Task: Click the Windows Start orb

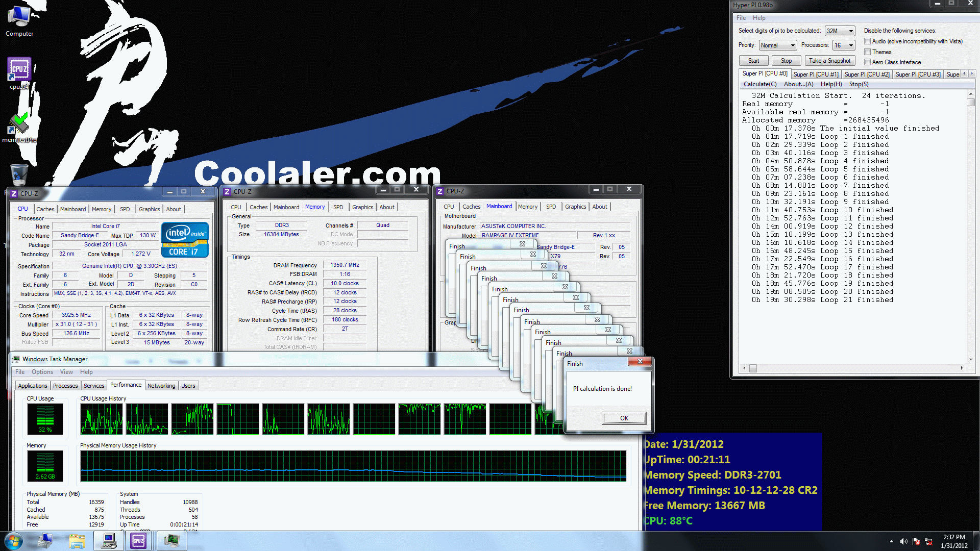Action: (x=14, y=541)
